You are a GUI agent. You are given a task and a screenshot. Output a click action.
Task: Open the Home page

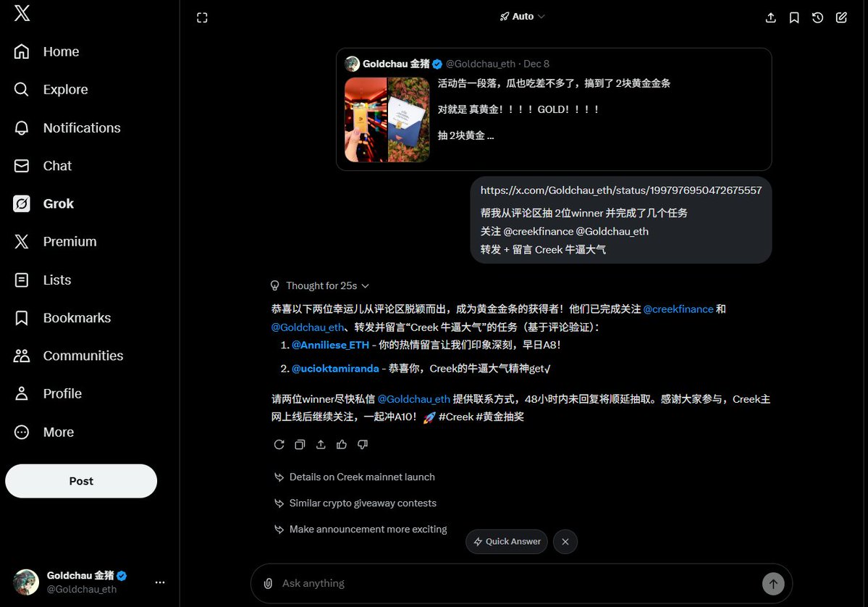click(47, 51)
